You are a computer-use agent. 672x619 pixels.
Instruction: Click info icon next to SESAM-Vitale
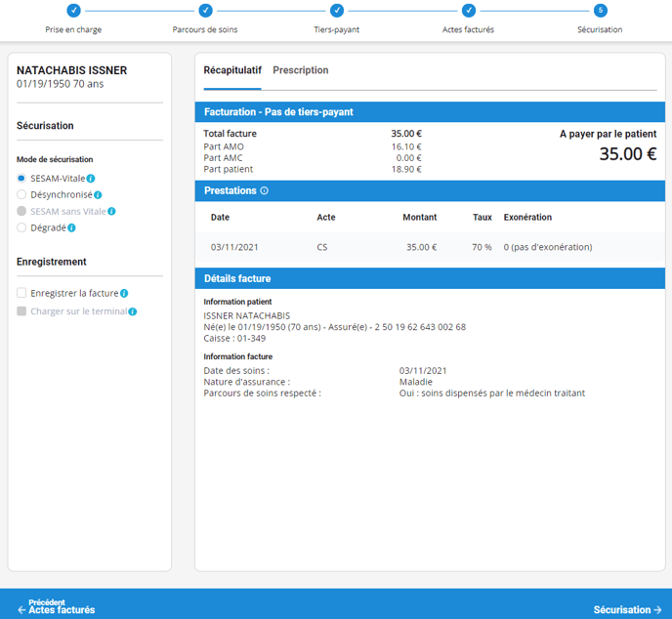(x=91, y=179)
